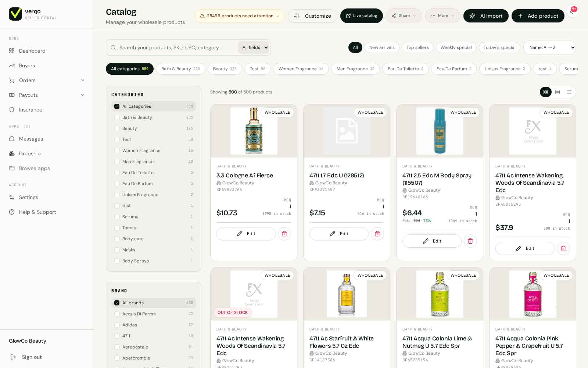Screen dimensions: 588x368
Task: Select Eau De Parfum category chip
Action: tap(454, 69)
